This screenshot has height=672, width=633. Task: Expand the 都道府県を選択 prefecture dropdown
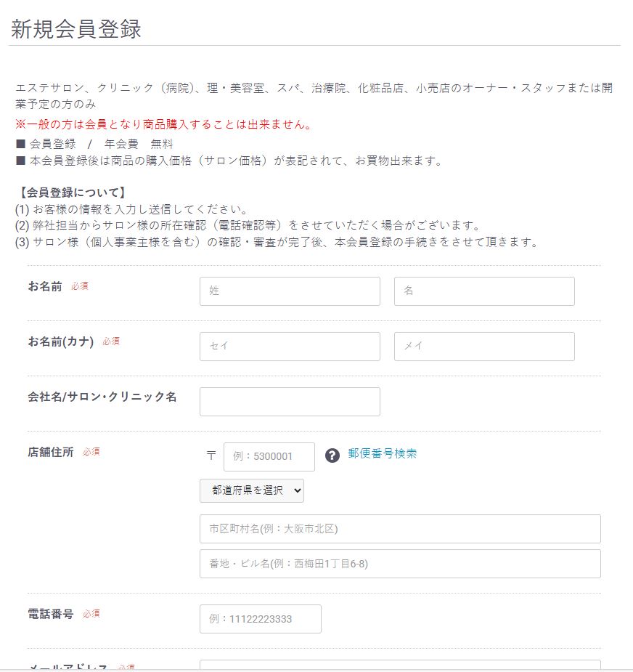pyautogui.click(x=252, y=491)
